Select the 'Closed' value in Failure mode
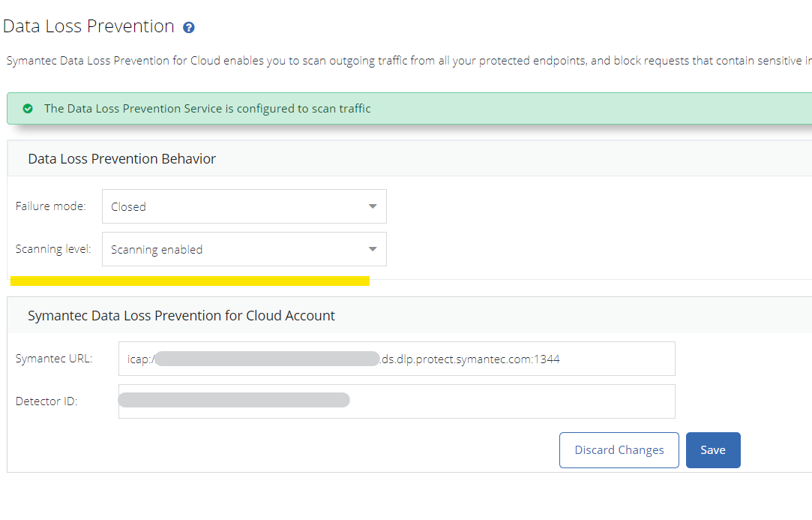 pos(129,207)
